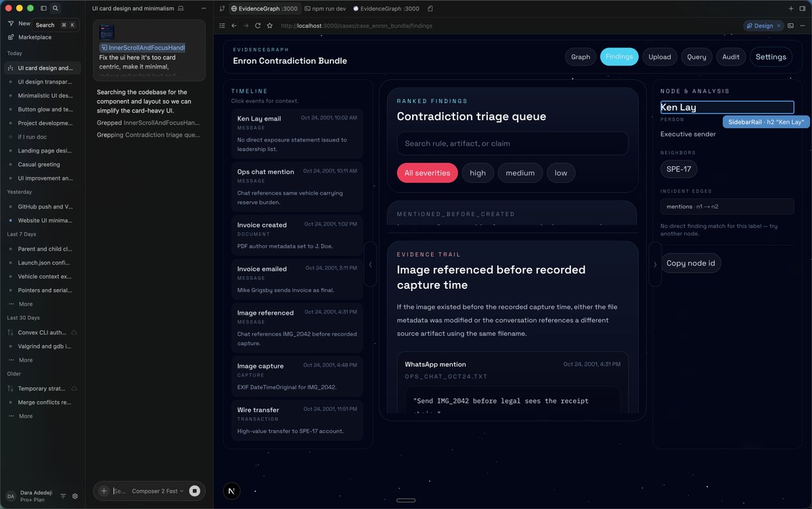Select the Image capture timeline event
The height and width of the screenshot is (509, 812).
(297, 376)
